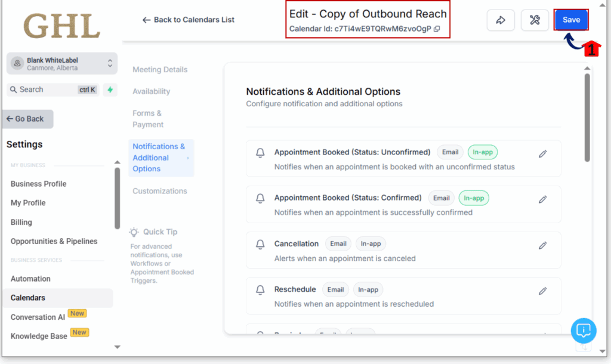Click the settings sidebar scrollbar thumb
The width and height of the screenshot is (611, 364).
(x=118, y=198)
